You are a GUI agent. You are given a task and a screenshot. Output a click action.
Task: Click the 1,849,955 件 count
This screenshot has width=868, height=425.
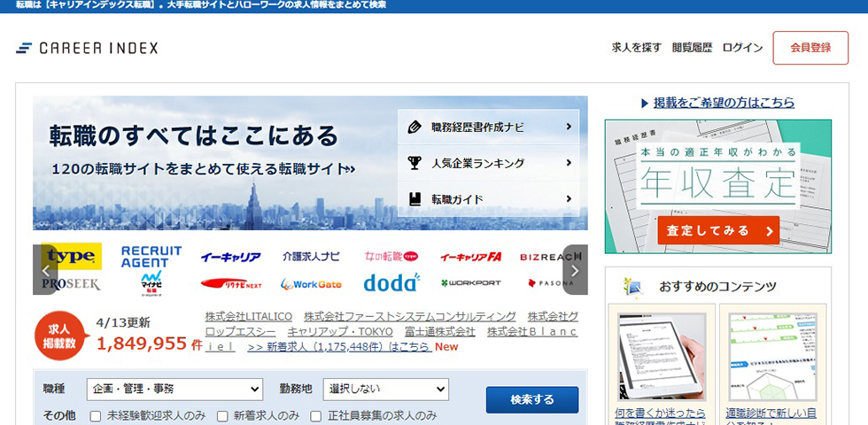click(150, 344)
